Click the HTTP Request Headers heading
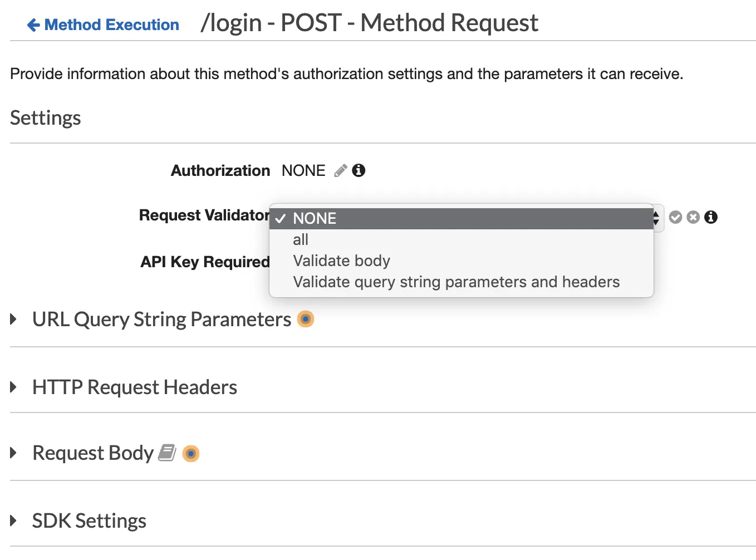This screenshot has width=756, height=560. pos(135,387)
